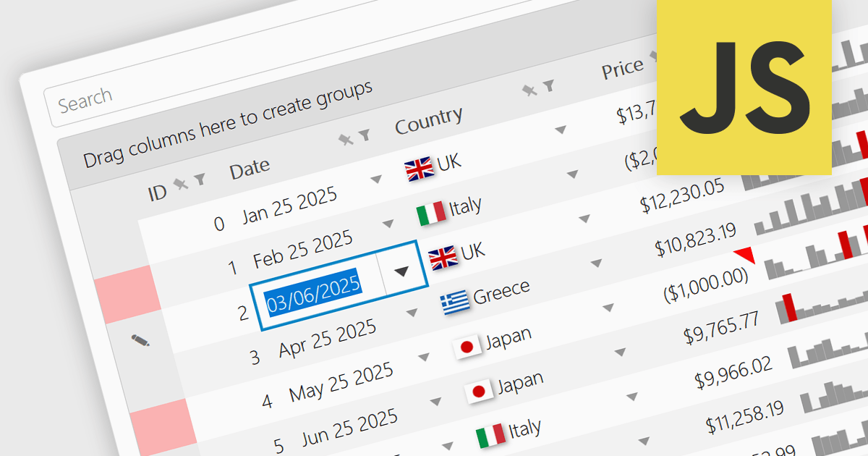This screenshot has width=868, height=456.
Task: Select the $9,765.77 price cell
Action: (x=721, y=328)
